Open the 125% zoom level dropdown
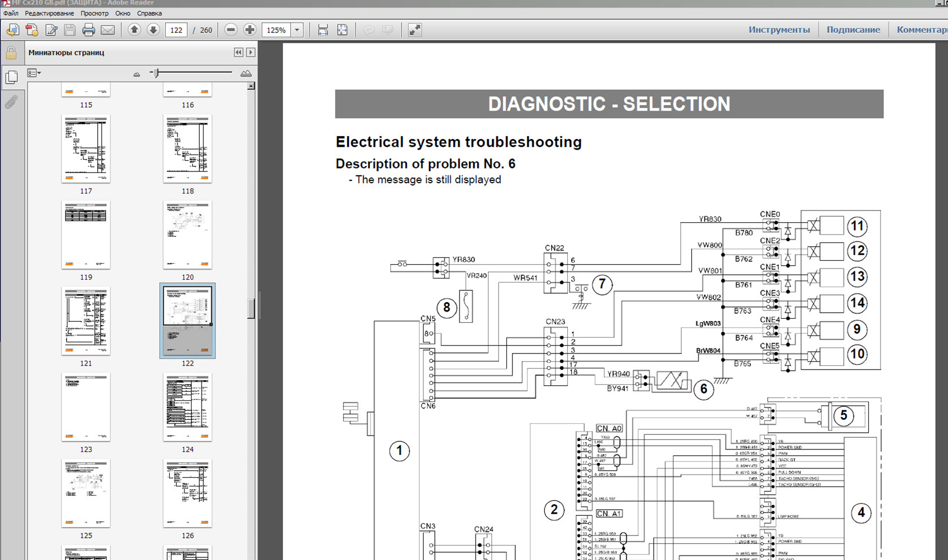Viewport: 948px width, 560px height. point(297,30)
